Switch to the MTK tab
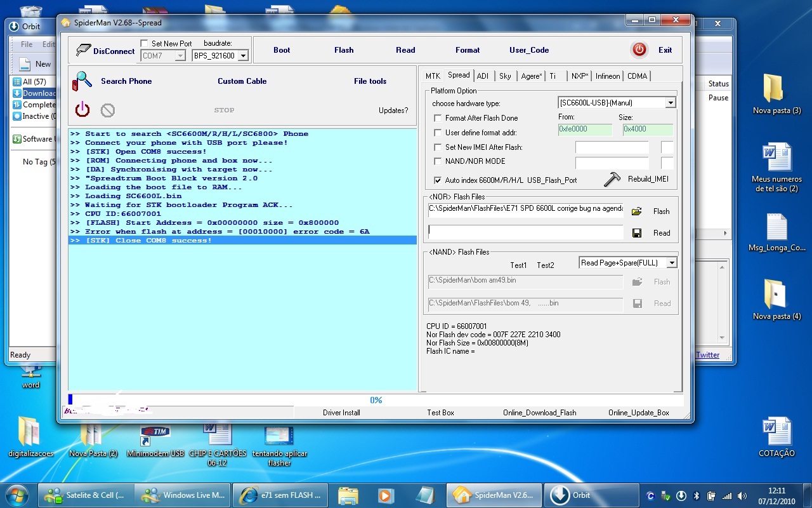This screenshot has width=812, height=508. [433, 76]
